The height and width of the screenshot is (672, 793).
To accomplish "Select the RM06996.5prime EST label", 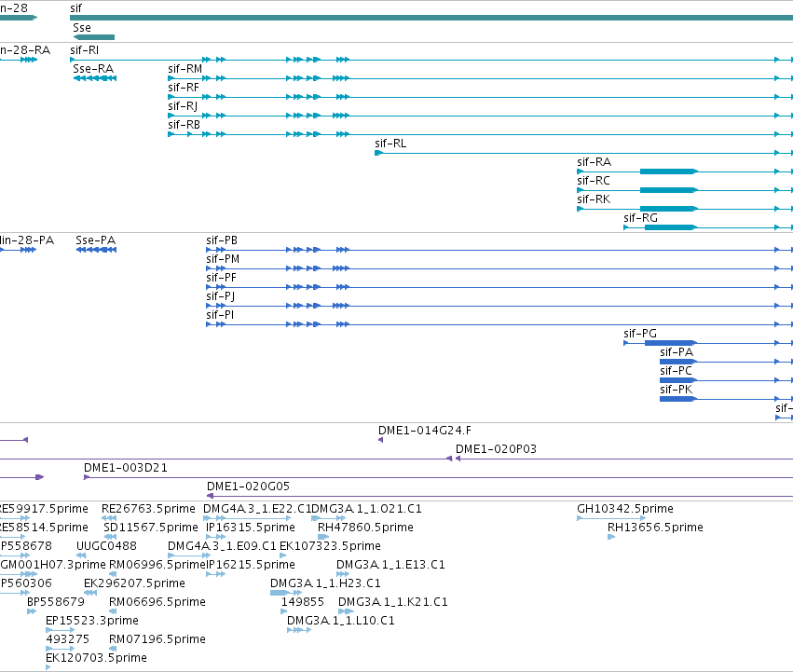I will coord(157,565).
